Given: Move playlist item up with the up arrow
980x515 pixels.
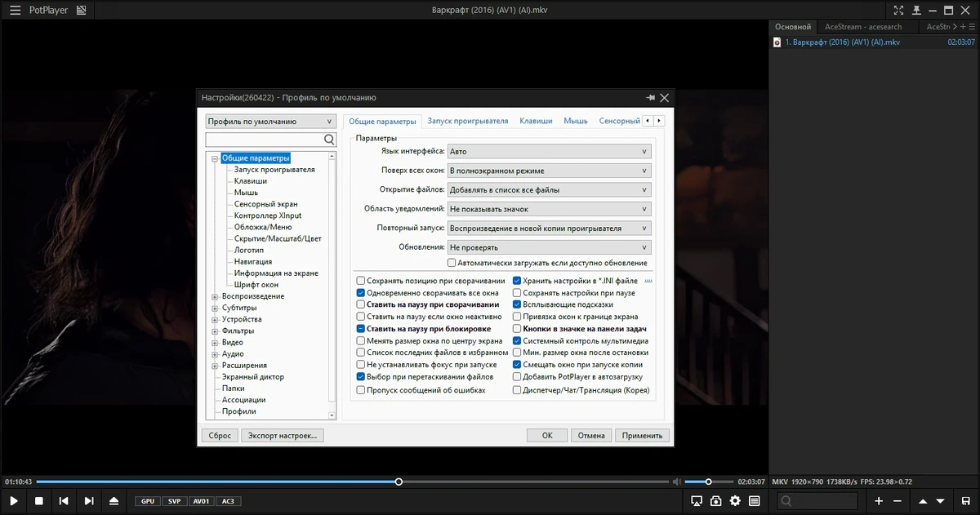Looking at the screenshot, I should pyautogui.click(x=923, y=501).
